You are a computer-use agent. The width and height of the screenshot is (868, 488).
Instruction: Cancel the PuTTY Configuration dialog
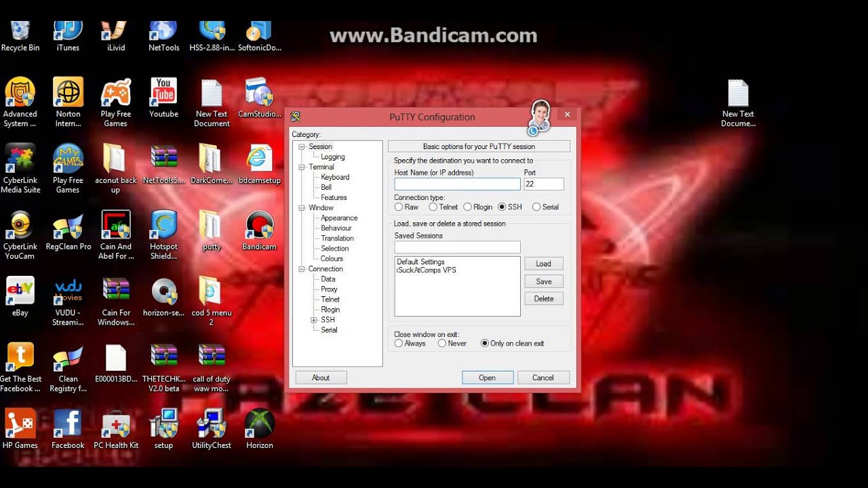tap(543, 378)
